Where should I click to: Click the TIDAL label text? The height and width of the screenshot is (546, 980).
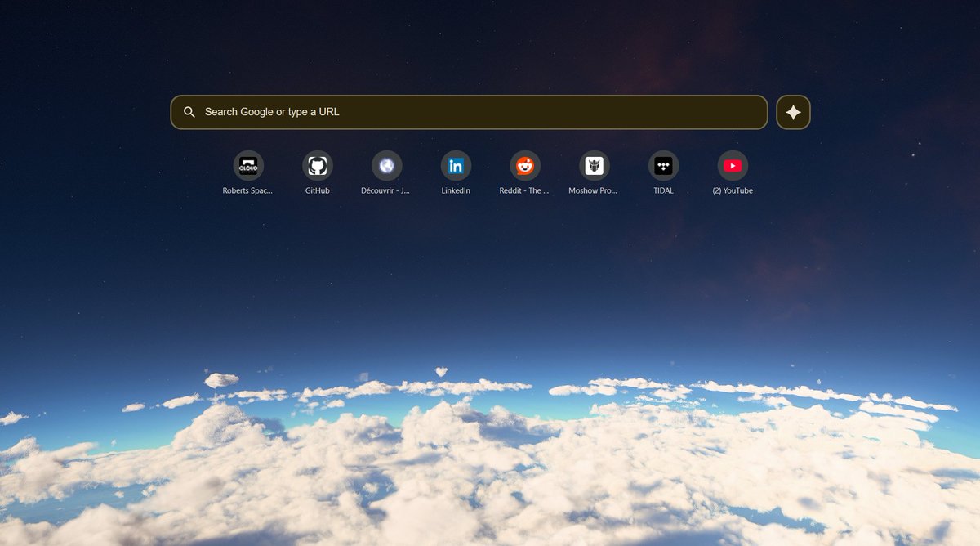click(663, 190)
